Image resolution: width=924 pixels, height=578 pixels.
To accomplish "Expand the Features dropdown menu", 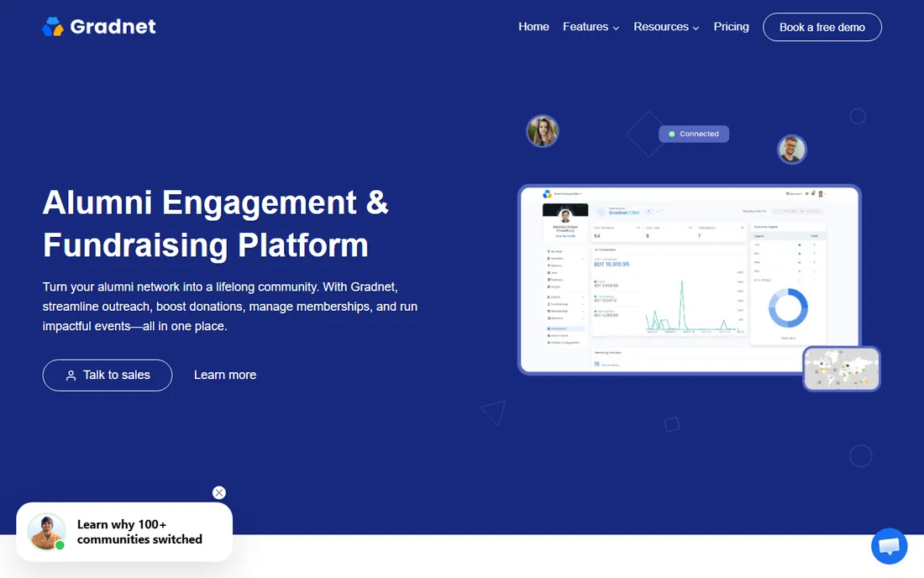I will 591,27.
